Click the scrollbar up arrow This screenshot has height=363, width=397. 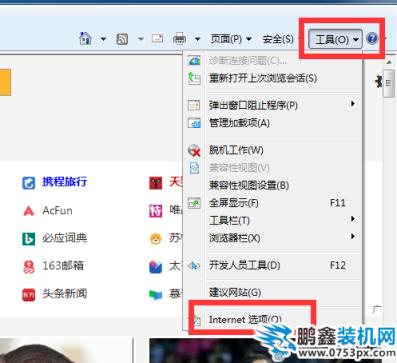click(389, 62)
